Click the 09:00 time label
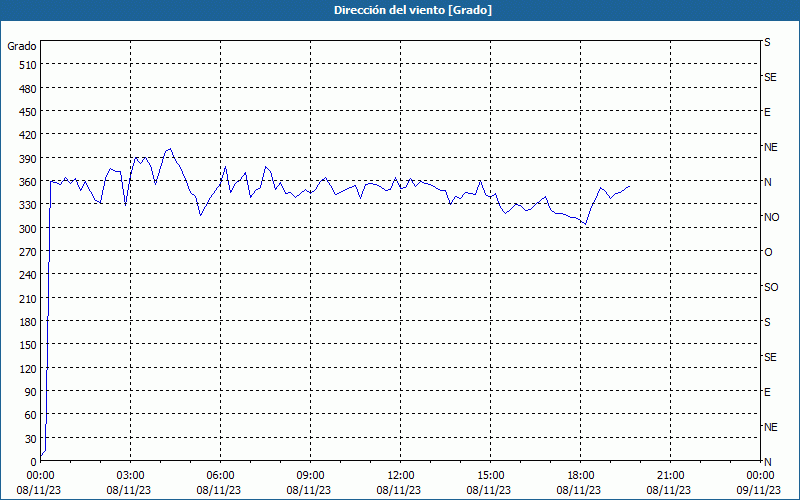Image resolution: width=800 pixels, height=500 pixels. coord(310,476)
